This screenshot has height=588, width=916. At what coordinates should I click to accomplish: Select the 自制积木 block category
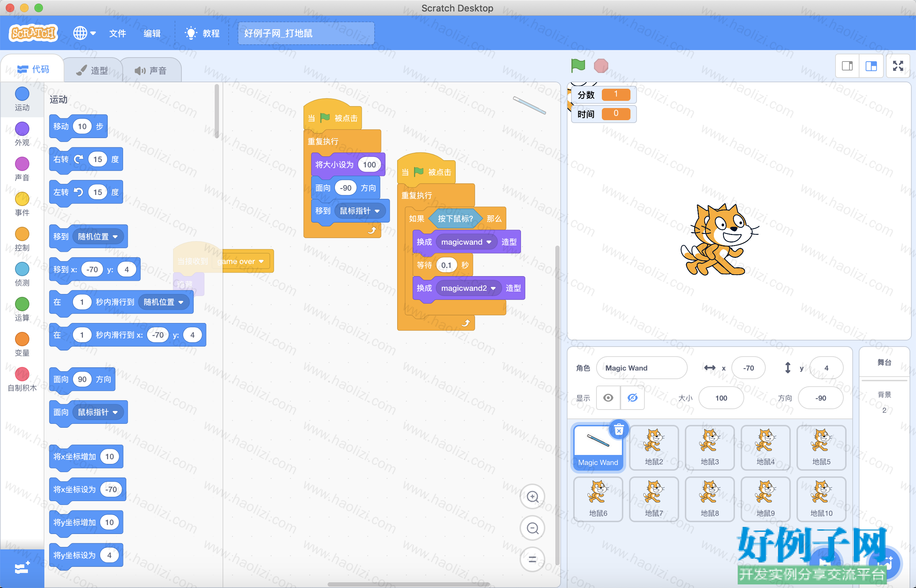[22, 380]
